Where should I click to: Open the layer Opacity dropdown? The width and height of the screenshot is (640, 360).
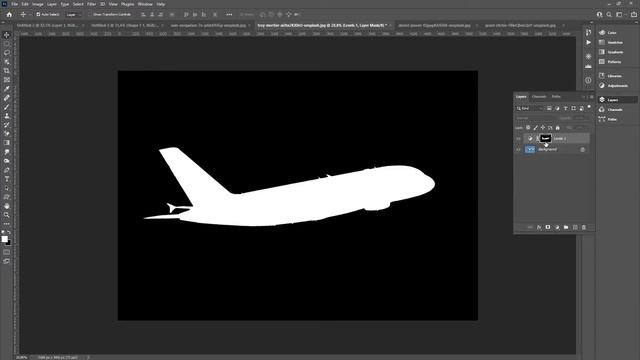point(579,118)
